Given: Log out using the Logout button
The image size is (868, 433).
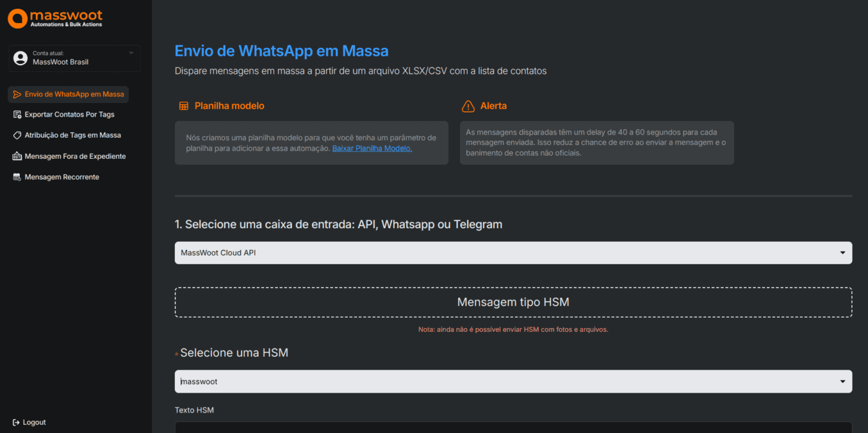Looking at the screenshot, I should 34,422.
